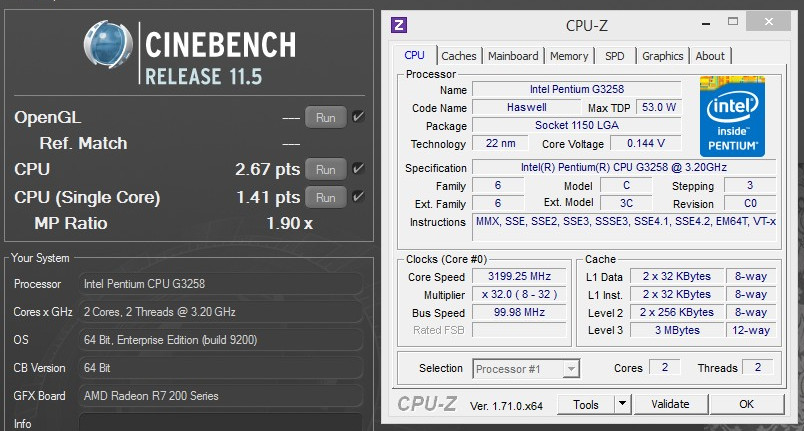Expand the arrow next to Tools

pyautogui.click(x=622, y=404)
